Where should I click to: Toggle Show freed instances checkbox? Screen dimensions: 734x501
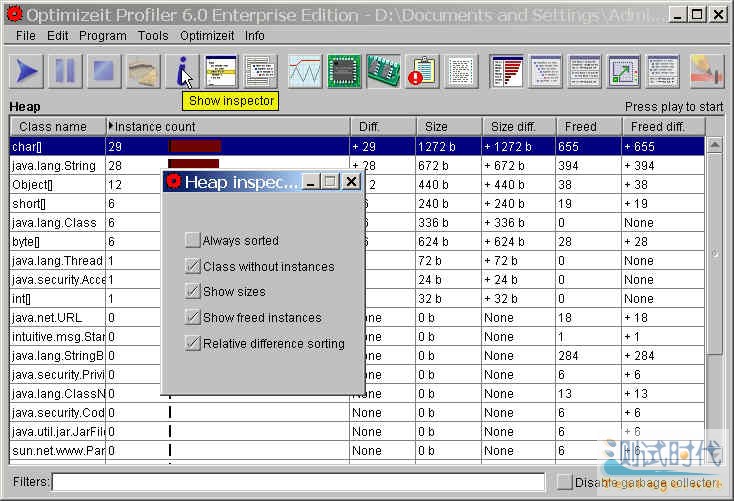pyautogui.click(x=192, y=317)
